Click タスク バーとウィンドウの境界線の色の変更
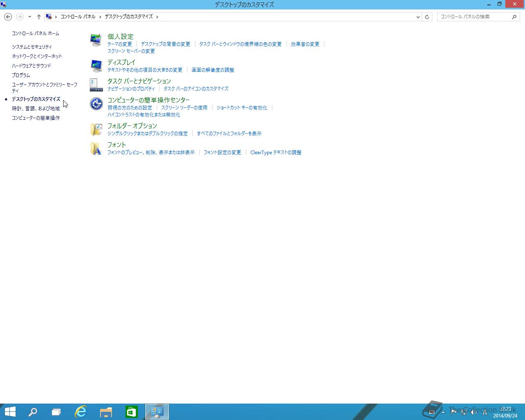 (240, 44)
